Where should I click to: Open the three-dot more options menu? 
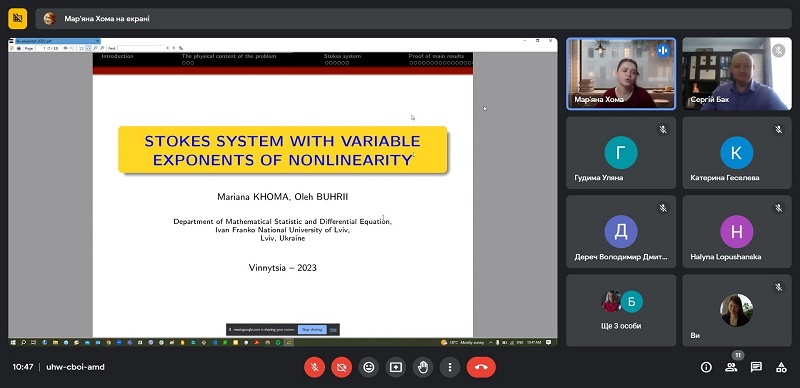tap(450, 367)
